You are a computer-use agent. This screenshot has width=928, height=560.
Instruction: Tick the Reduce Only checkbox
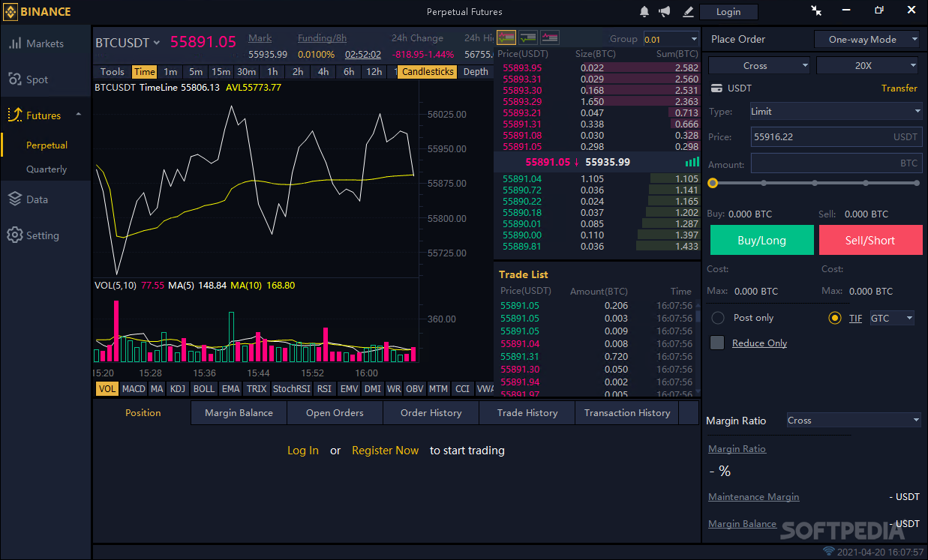click(718, 343)
